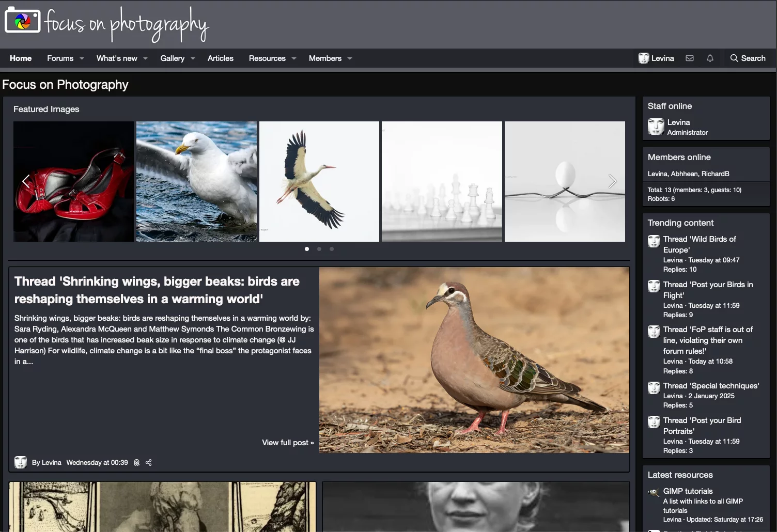Viewport: 777px width, 532px height.
Task: Open the egg on forks featured image
Action: point(565,181)
